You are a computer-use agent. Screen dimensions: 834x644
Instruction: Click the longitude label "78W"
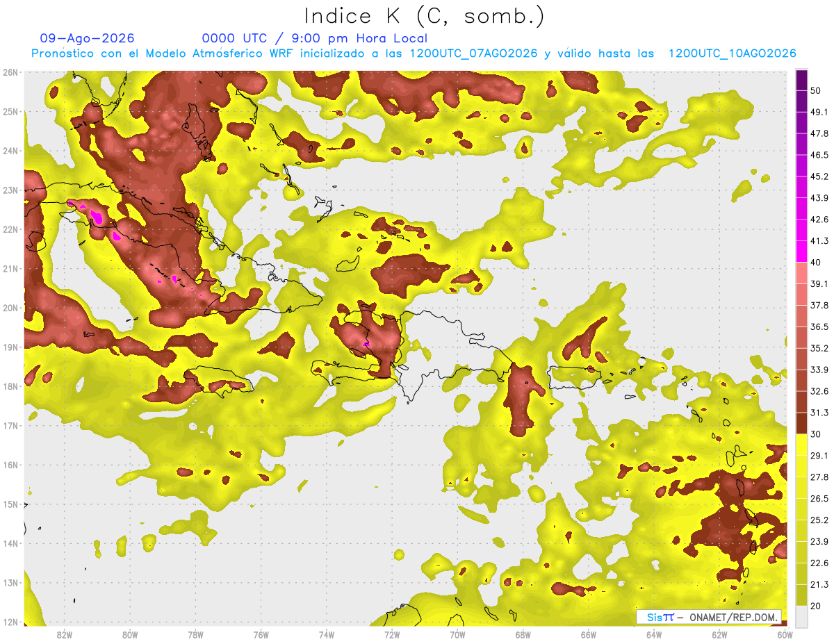tap(195, 634)
